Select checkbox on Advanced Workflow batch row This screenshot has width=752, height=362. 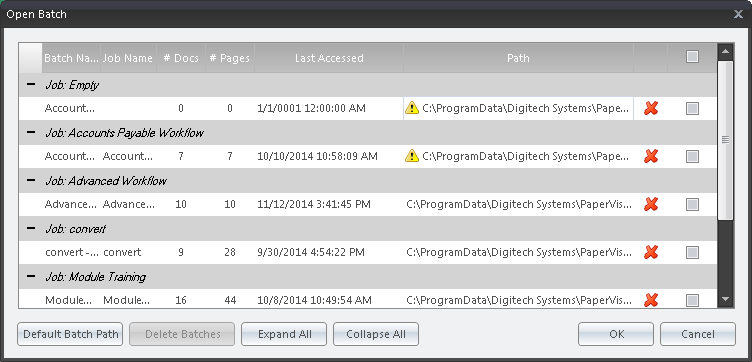point(692,205)
